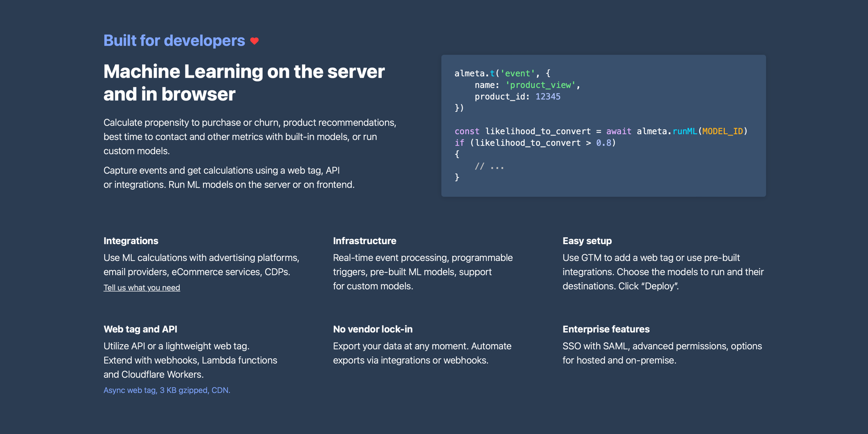The image size is (868, 434).
Task: Click the 'event' string in the code
Action: pyautogui.click(x=517, y=73)
